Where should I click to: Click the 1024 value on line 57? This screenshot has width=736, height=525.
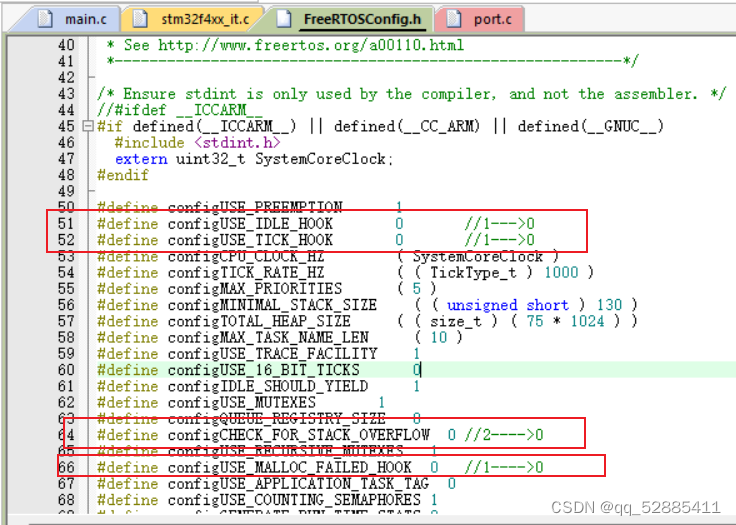tap(588, 321)
